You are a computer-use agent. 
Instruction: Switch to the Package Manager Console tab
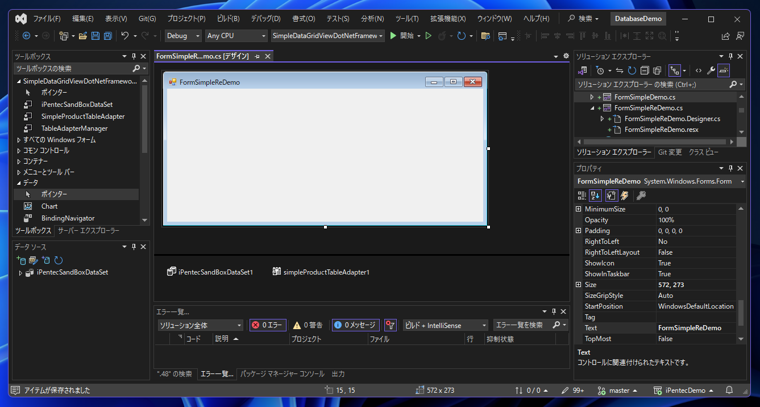[x=282, y=374]
